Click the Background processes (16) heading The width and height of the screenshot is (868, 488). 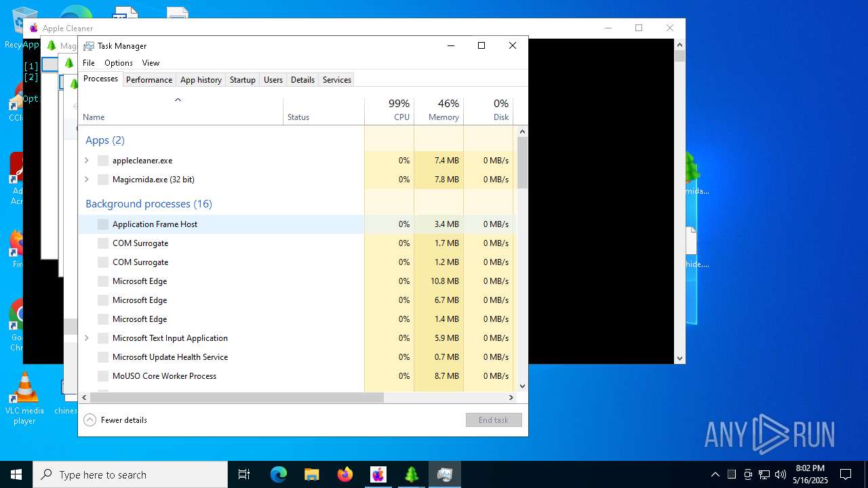(149, 204)
